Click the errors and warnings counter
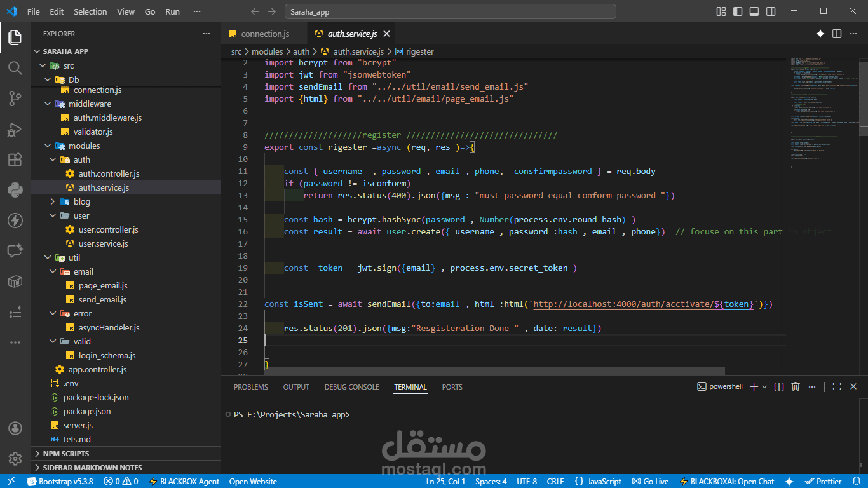This screenshot has height=488, width=868. 121,482
